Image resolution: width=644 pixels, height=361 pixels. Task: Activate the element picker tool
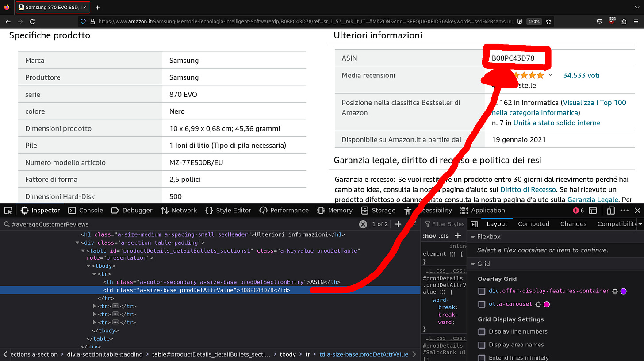pyautogui.click(x=8, y=211)
